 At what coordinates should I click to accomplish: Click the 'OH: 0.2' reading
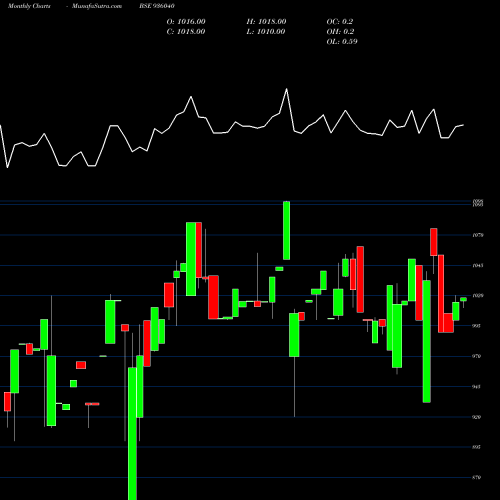point(340,32)
